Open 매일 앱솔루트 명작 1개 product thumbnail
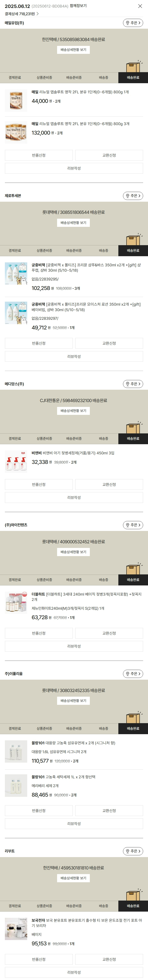 [x=16, y=100]
